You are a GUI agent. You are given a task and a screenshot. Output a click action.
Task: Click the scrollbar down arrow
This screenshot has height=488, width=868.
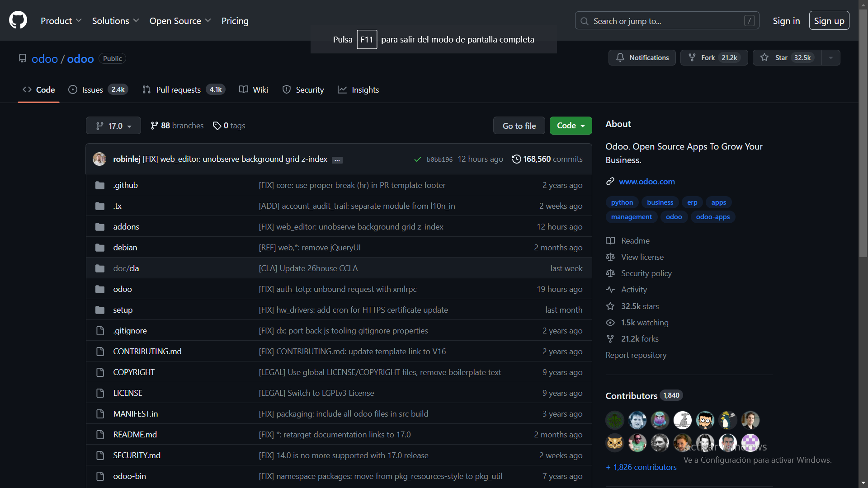tap(863, 483)
